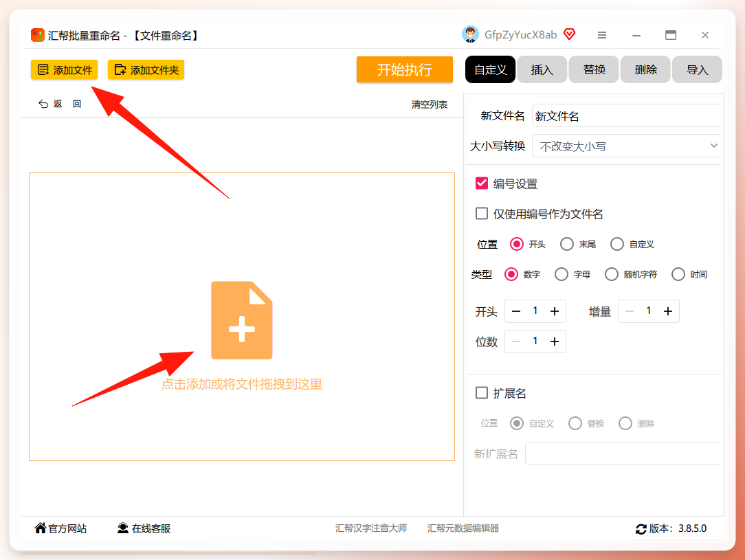Increase the 开头 start value

pyautogui.click(x=555, y=311)
